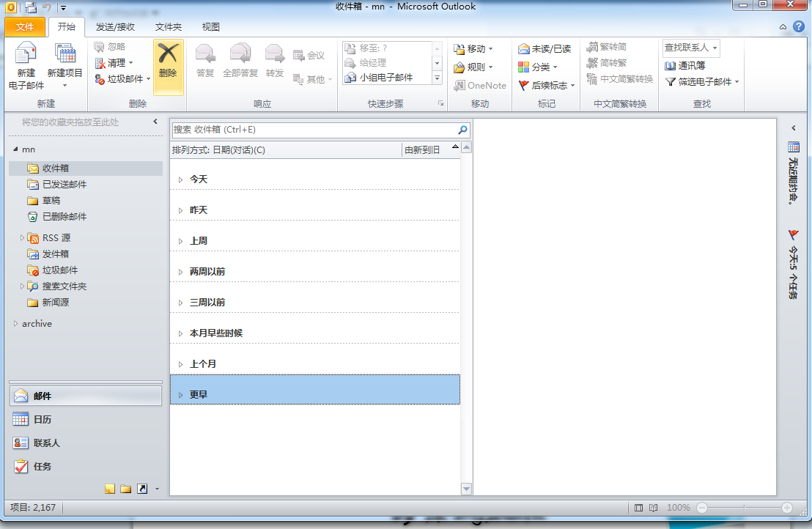
Task: Select the 给经理 quick step
Action: coord(386,62)
